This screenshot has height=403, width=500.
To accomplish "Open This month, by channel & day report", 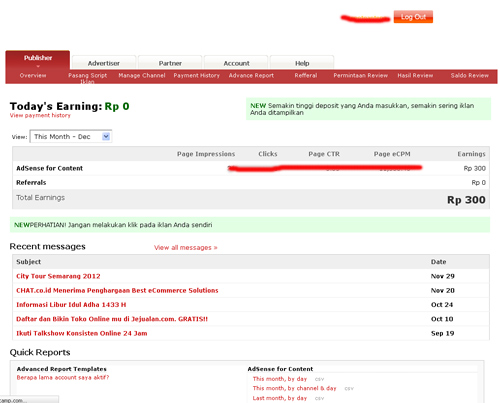I will click(x=294, y=388).
